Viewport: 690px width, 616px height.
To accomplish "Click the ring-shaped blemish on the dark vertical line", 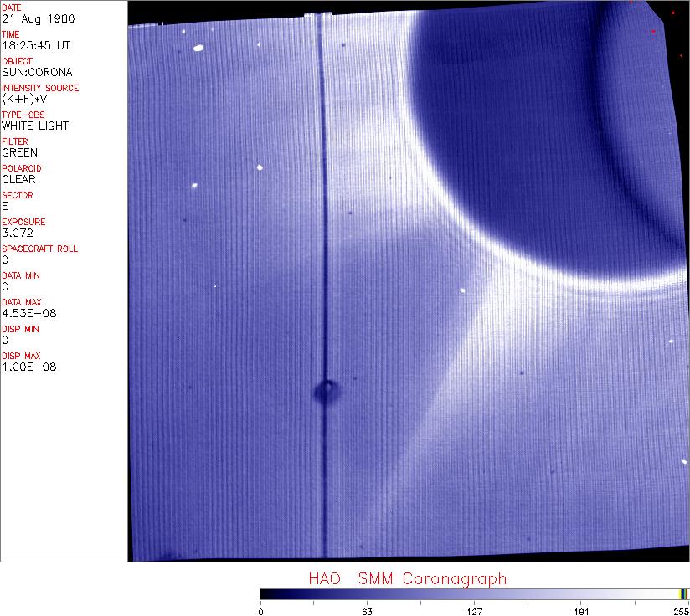I will [325, 389].
